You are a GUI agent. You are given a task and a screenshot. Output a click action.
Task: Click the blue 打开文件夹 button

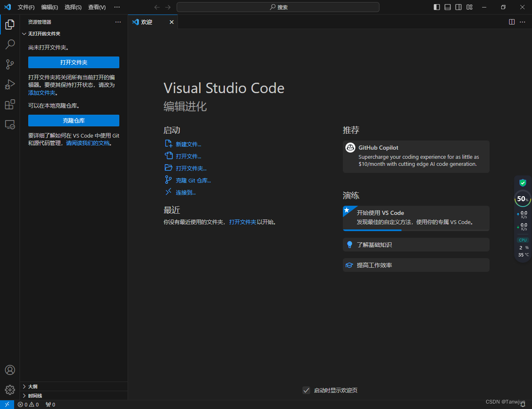click(x=74, y=62)
